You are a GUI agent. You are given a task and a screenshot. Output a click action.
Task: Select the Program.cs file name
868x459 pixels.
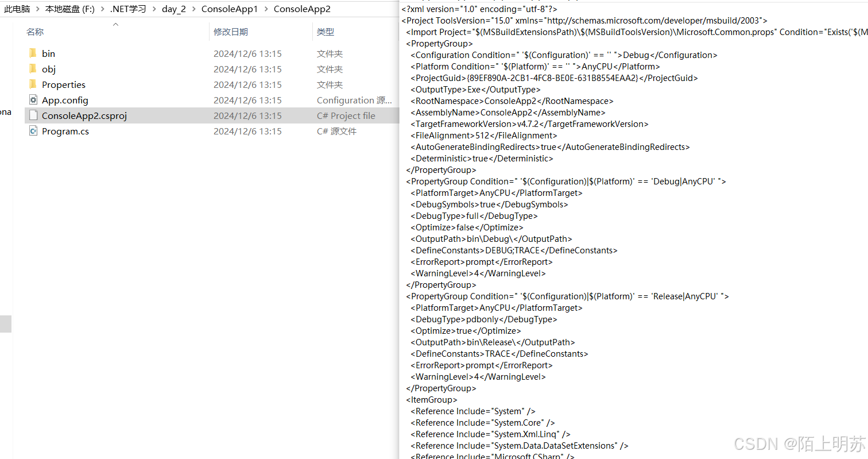coord(65,131)
